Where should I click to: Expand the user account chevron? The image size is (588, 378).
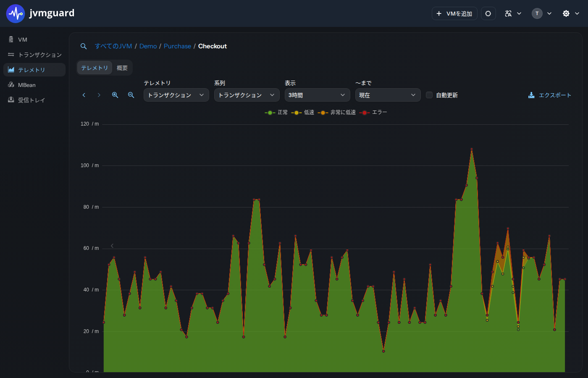[549, 13]
